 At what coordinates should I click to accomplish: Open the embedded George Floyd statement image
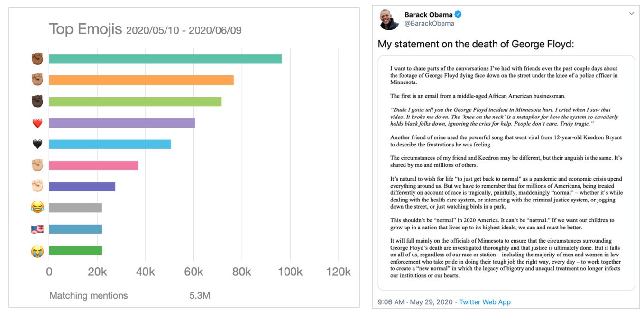pyautogui.click(x=506, y=173)
